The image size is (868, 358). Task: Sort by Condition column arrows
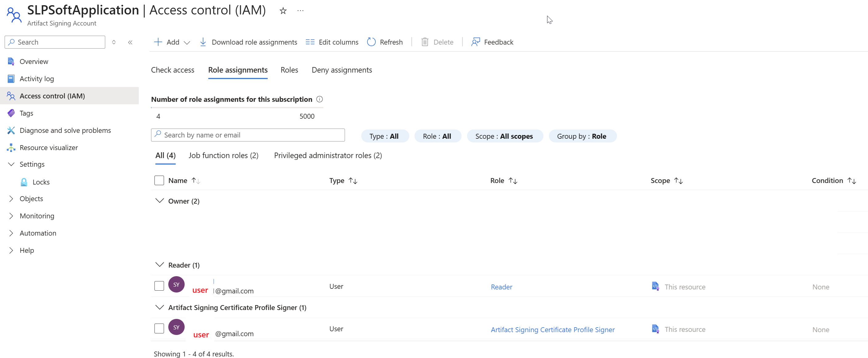coord(851,181)
